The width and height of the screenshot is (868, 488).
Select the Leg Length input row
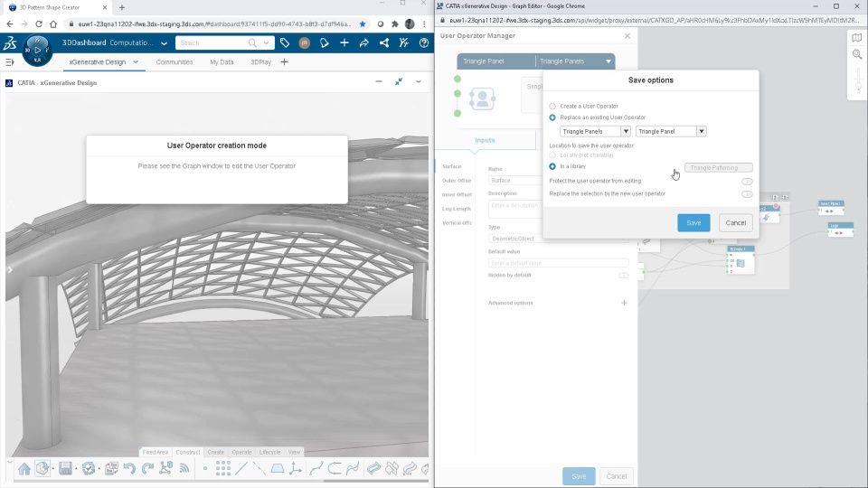pyautogui.click(x=457, y=209)
